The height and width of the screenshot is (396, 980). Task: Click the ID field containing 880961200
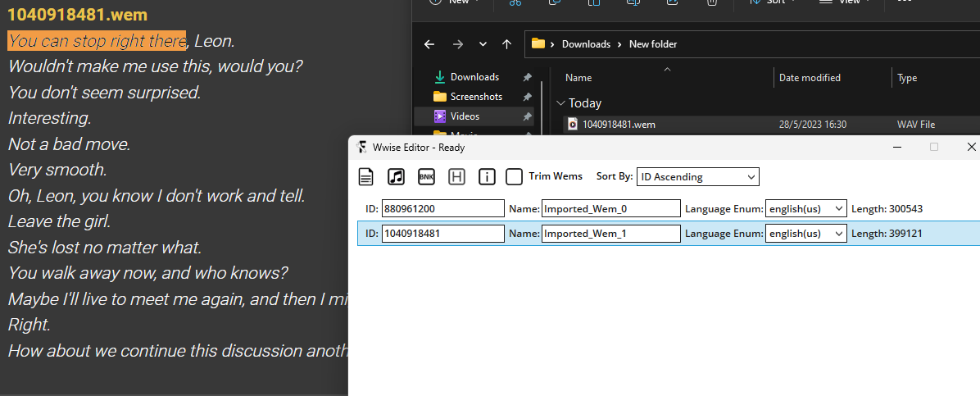pyautogui.click(x=443, y=209)
